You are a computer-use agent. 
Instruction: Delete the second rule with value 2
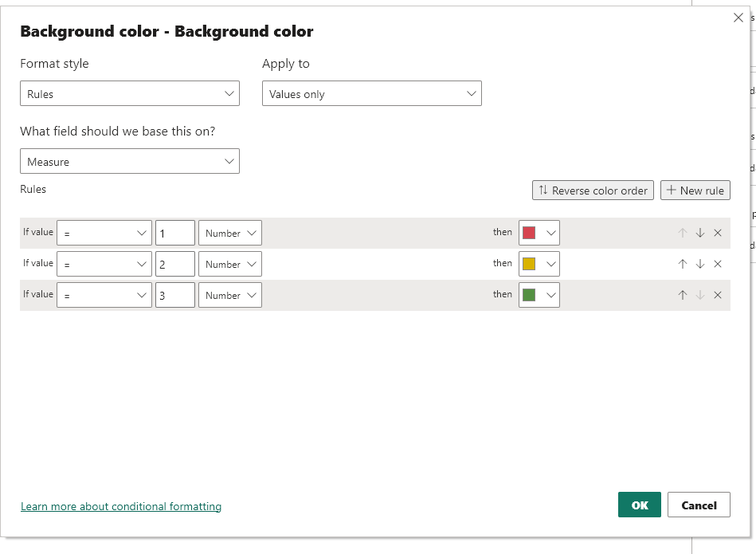(x=718, y=264)
